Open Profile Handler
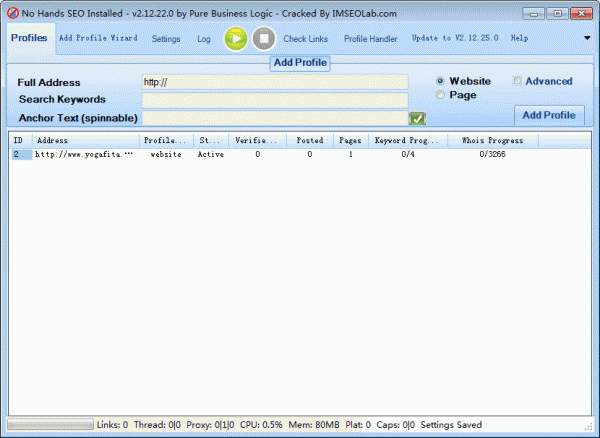This screenshot has height=438, width=600. pos(370,39)
